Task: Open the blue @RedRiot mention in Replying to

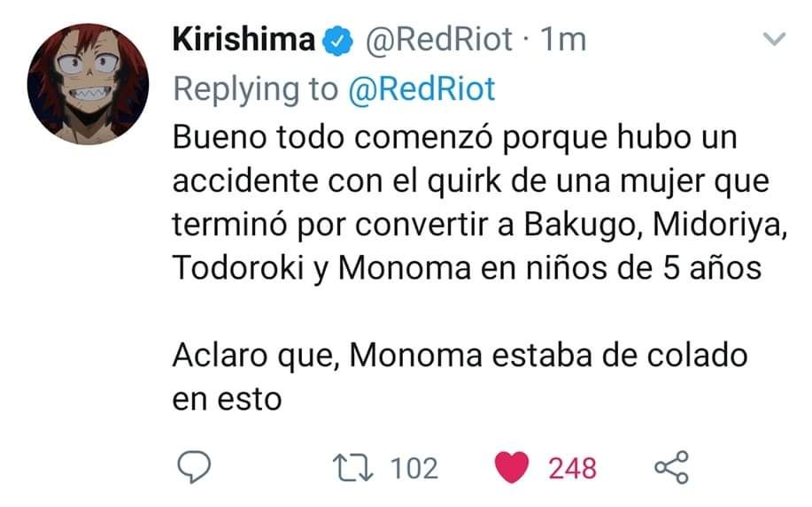Action: pos(421,89)
